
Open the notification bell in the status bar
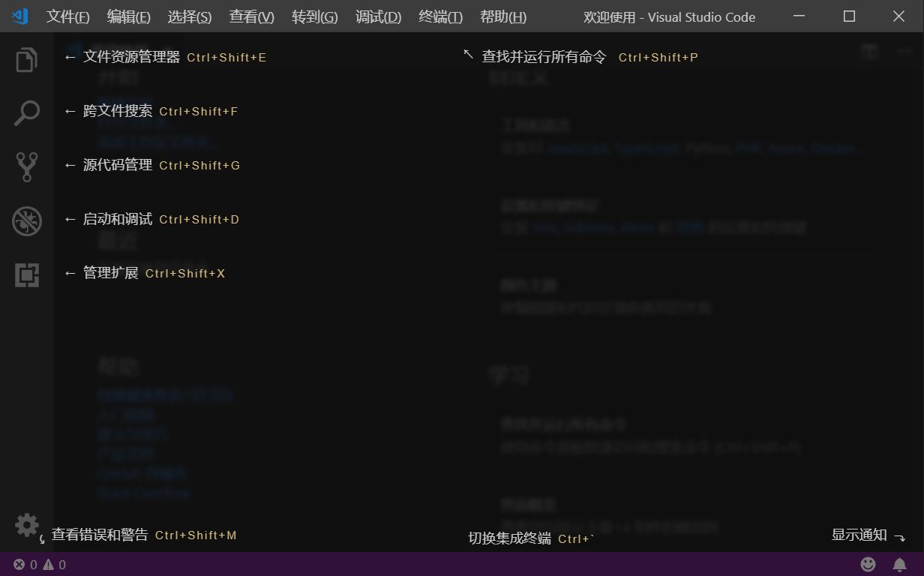899,564
